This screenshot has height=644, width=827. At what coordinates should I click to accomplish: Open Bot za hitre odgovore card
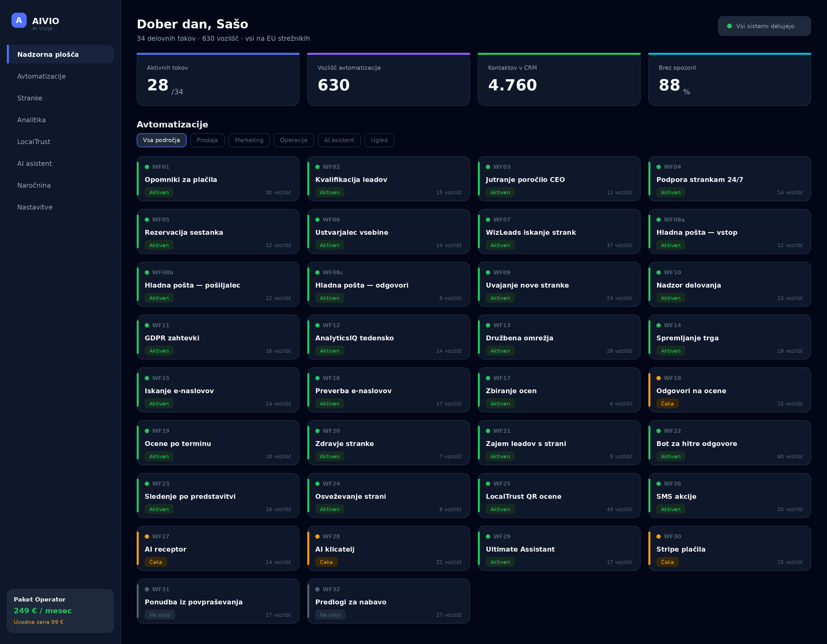(x=729, y=443)
